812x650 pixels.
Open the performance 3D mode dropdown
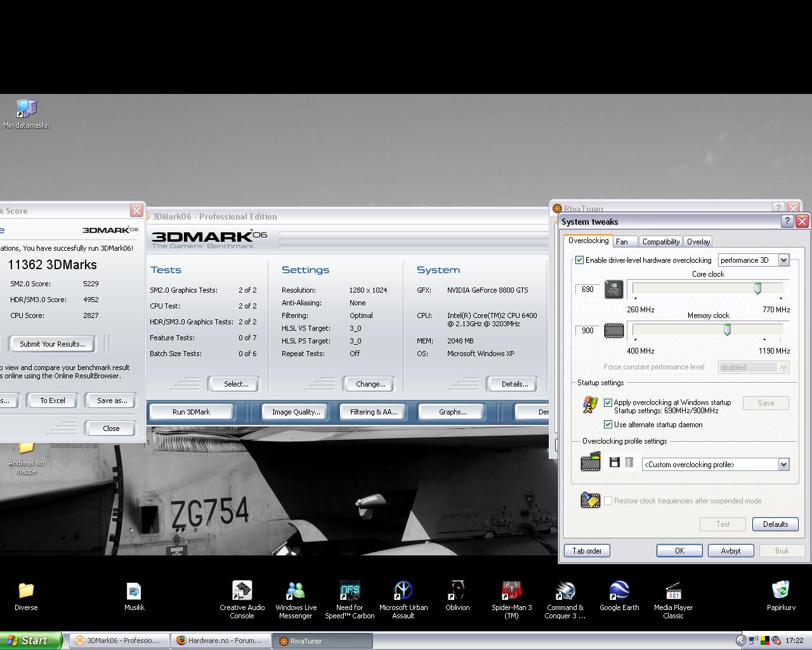coord(754,260)
